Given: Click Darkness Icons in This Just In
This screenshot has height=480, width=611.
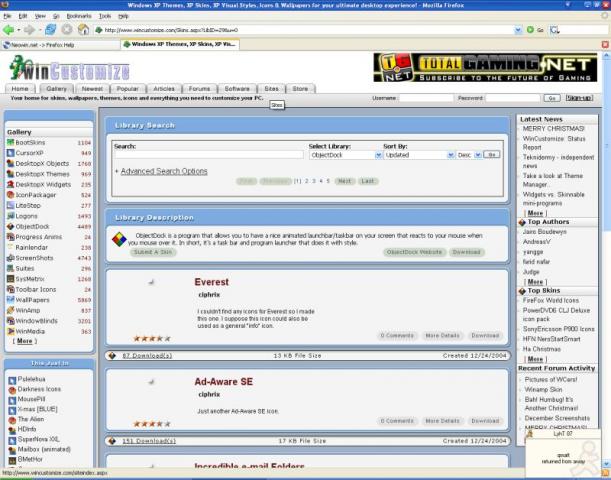Looking at the screenshot, I should click(39, 389).
